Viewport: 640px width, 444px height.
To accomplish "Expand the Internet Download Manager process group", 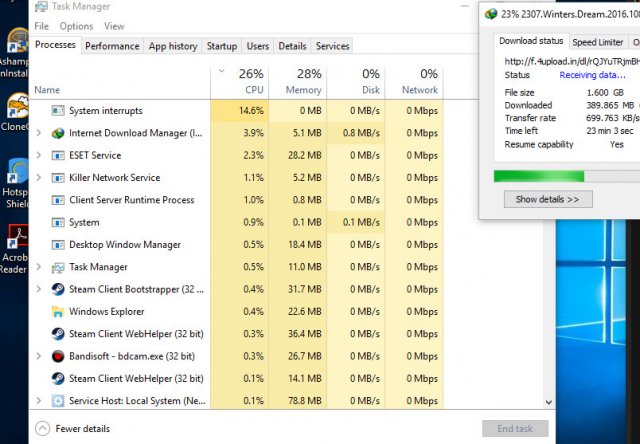I will [38, 133].
